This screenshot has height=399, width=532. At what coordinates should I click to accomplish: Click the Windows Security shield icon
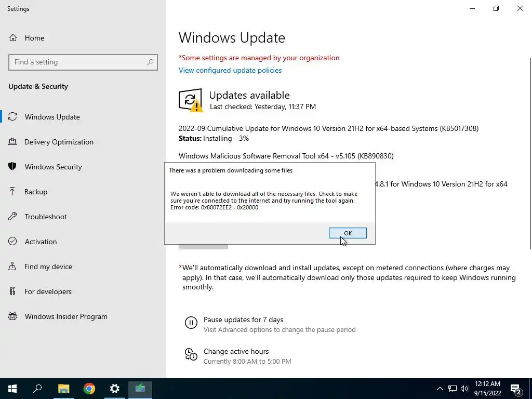click(x=12, y=166)
